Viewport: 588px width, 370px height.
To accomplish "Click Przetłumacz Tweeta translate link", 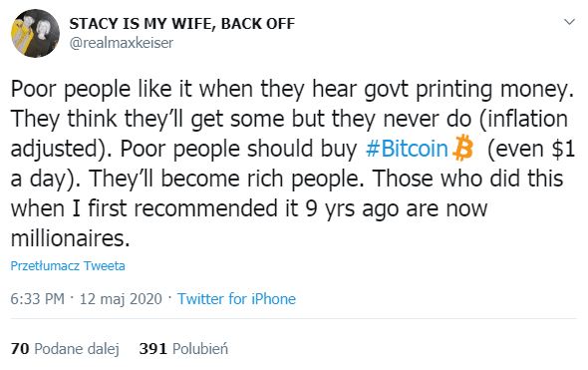I will pyautogui.click(x=68, y=265).
